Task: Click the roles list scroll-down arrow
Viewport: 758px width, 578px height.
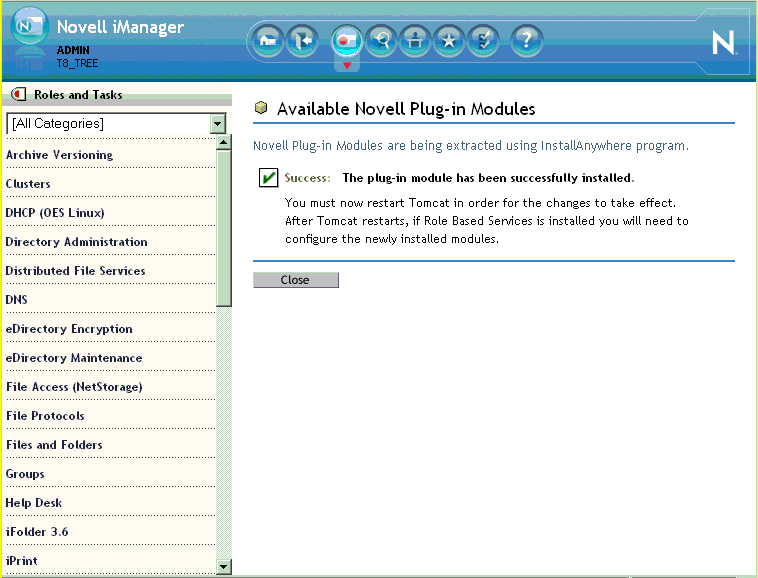Action: click(x=224, y=566)
